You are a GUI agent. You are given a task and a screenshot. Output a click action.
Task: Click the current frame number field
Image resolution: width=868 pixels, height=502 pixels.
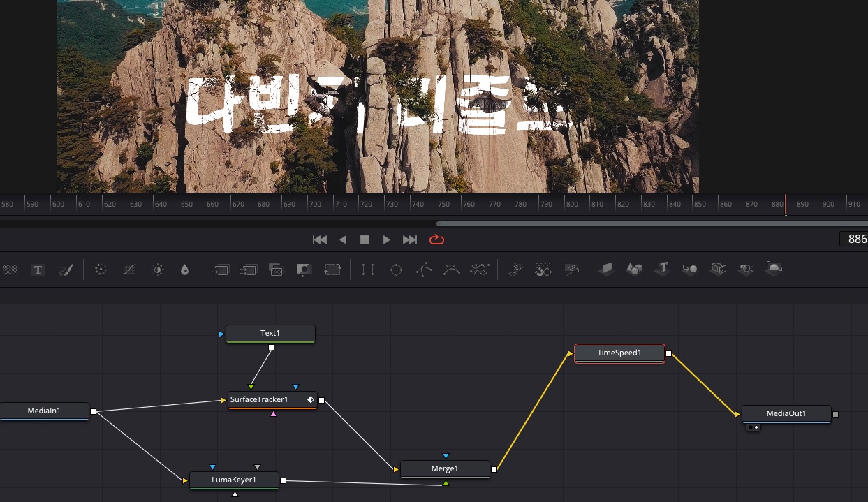tap(855, 239)
